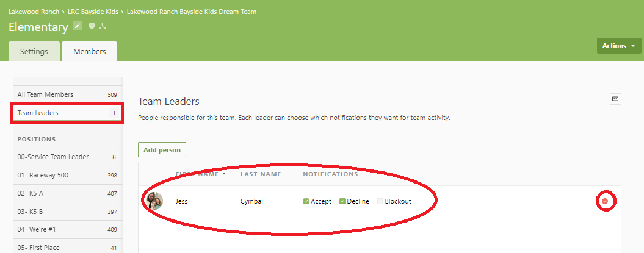Open the 00-Service Team Leader position
This screenshot has height=253, width=644.
pos(53,157)
